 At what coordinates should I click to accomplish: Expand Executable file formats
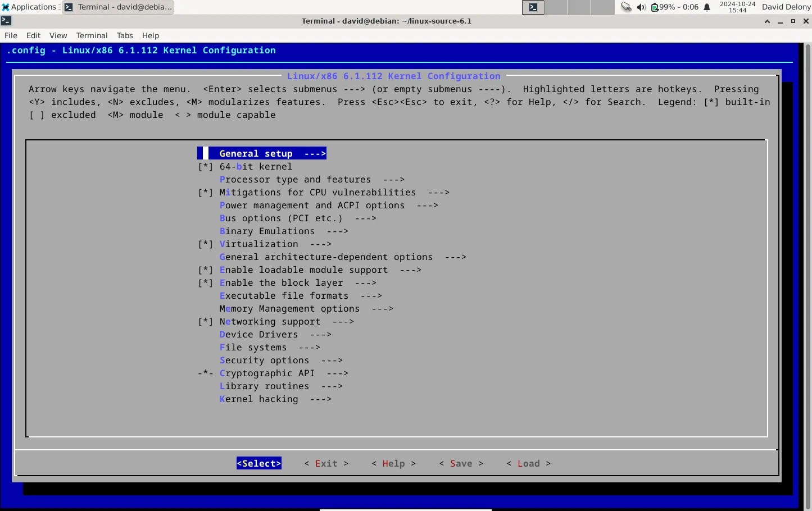pyautogui.click(x=301, y=296)
